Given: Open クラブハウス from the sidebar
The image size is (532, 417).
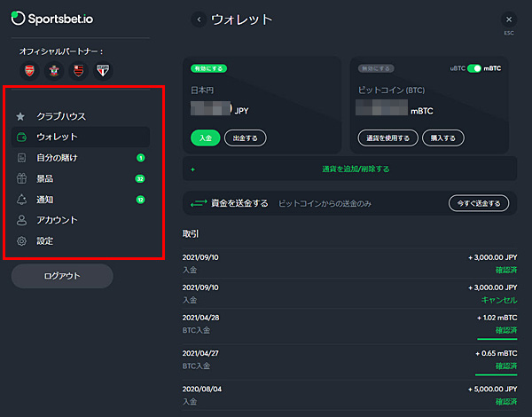Looking at the screenshot, I should pyautogui.click(x=60, y=116).
